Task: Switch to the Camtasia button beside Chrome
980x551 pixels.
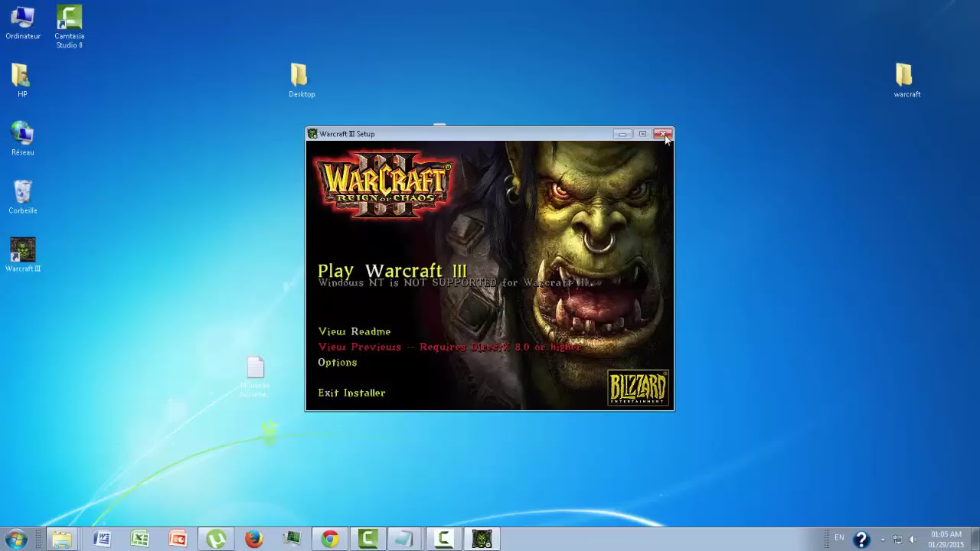Action: coord(368,539)
